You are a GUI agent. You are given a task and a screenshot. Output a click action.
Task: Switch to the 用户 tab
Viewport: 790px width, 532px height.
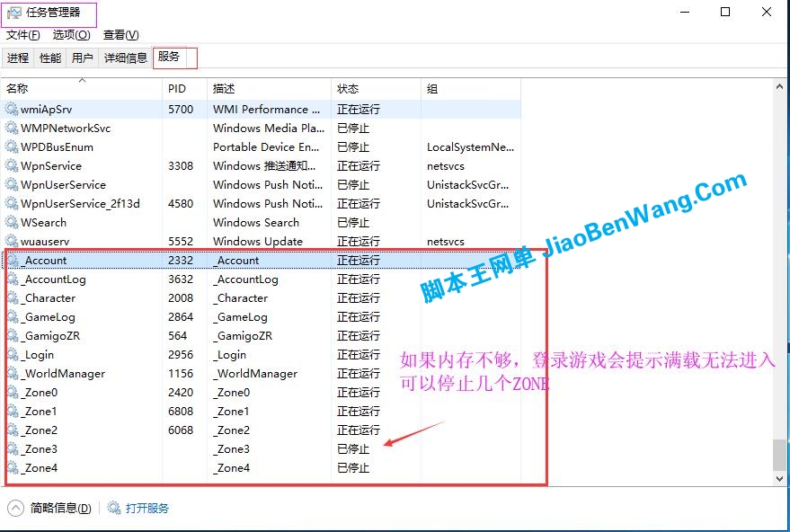tap(82, 58)
